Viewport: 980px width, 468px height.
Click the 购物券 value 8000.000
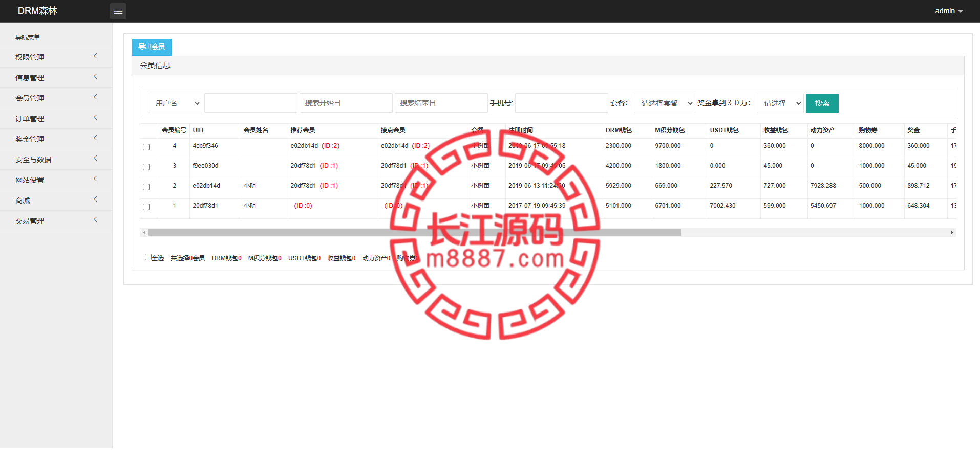(x=871, y=146)
